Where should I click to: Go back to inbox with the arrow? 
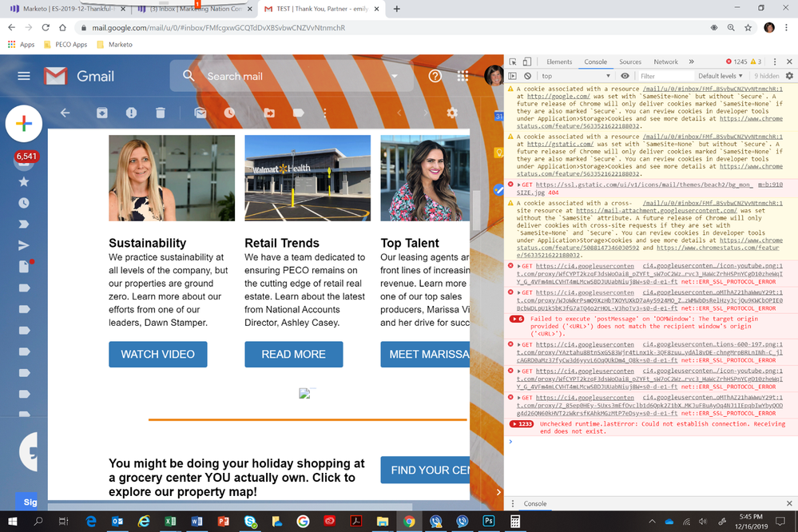[x=66, y=113]
